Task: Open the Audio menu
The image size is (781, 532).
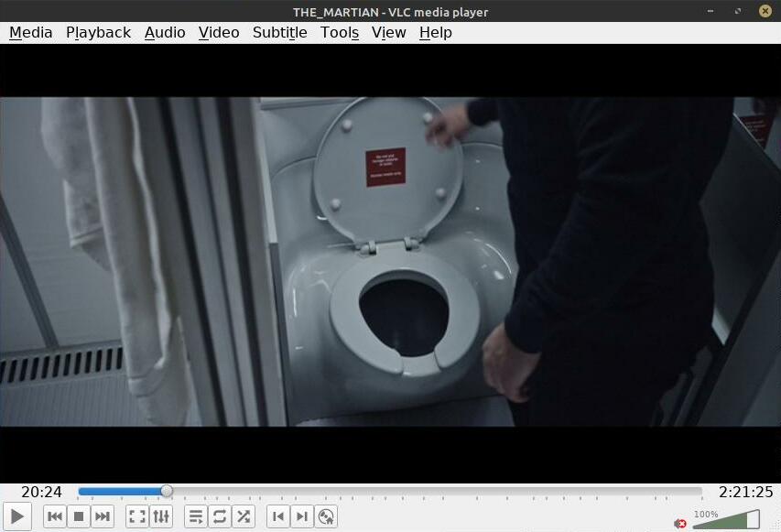Action: (x=165, y=32)
